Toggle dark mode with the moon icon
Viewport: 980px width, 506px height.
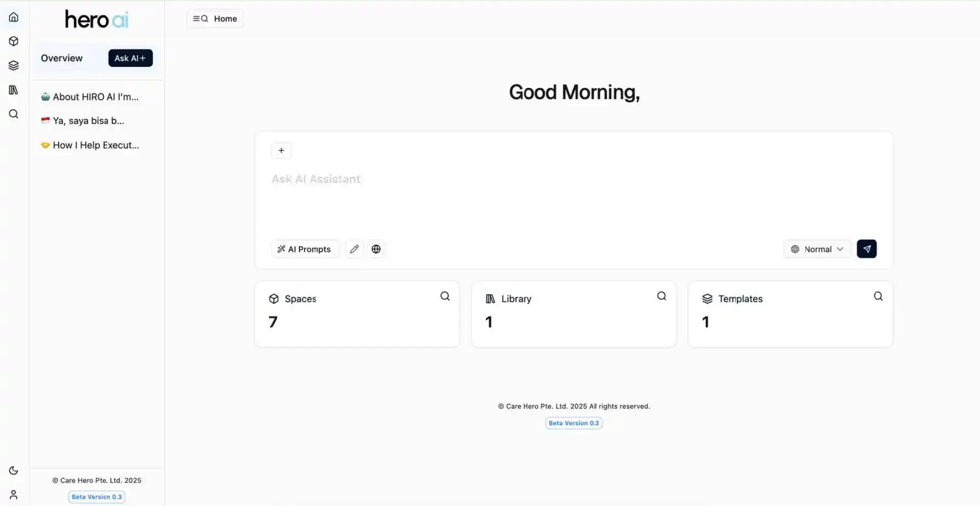14,470
